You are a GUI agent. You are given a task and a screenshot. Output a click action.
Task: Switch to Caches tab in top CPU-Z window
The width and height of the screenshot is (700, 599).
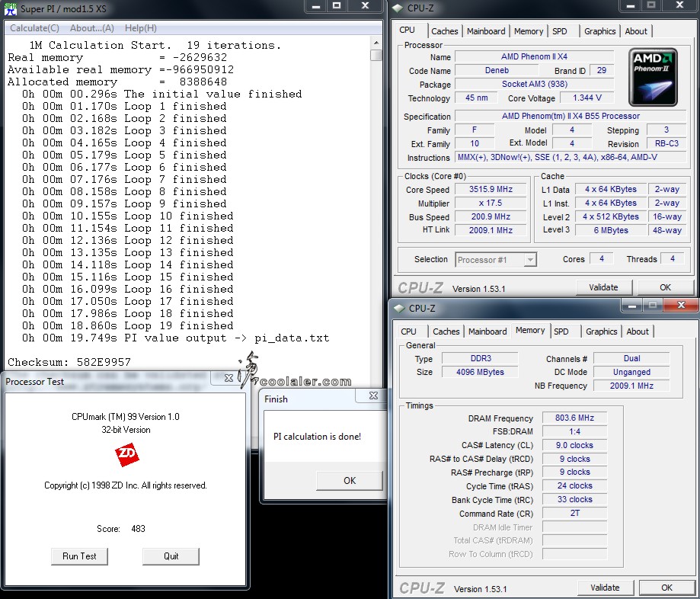click(x=445, y=31)
